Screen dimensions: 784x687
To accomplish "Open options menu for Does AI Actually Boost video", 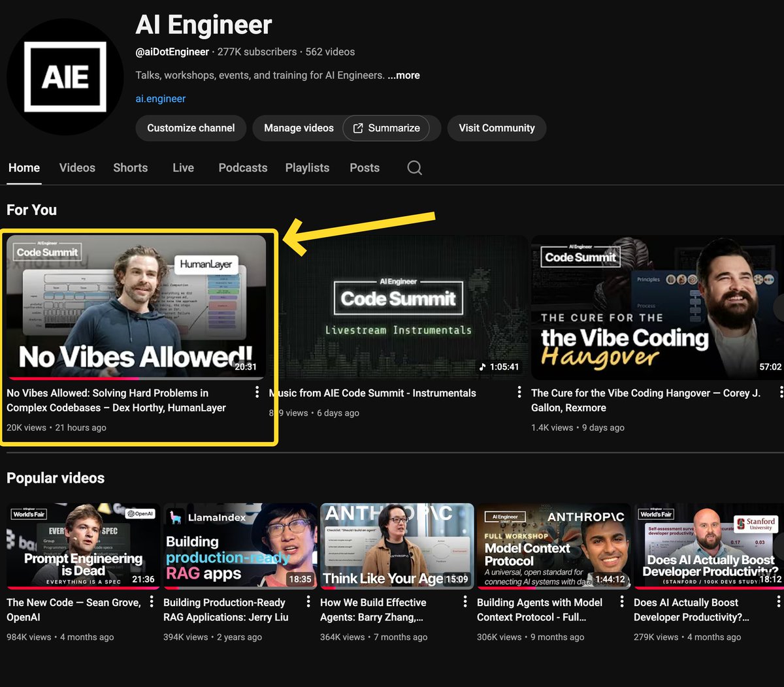I will 779,601.
